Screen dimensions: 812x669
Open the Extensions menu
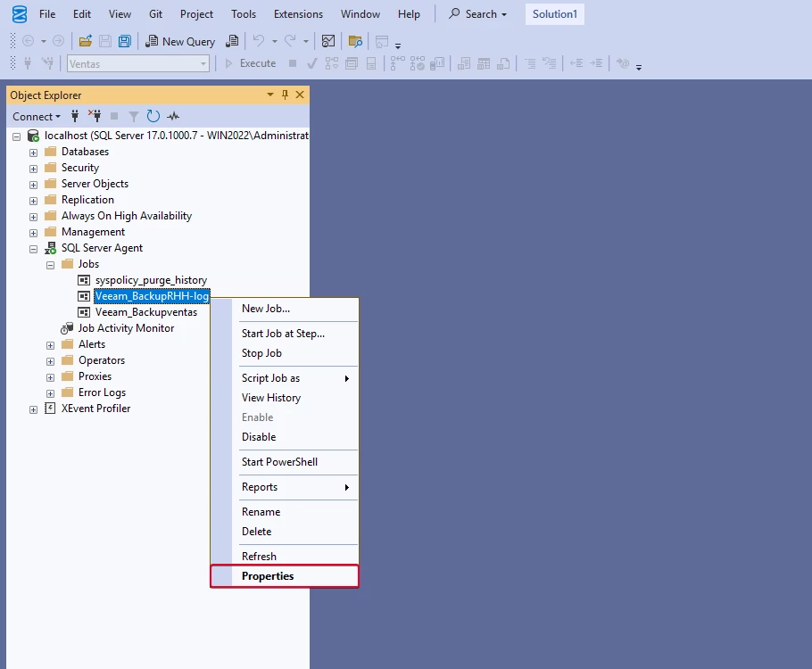(298, 14)
